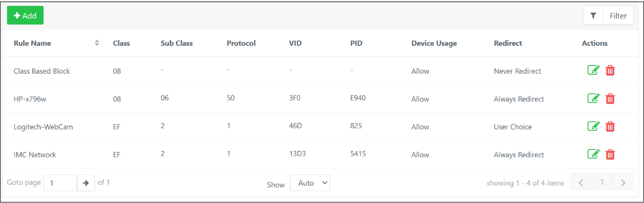Click the Filter button label
This screenshot has height=203, width=644.
pos(618,16)
